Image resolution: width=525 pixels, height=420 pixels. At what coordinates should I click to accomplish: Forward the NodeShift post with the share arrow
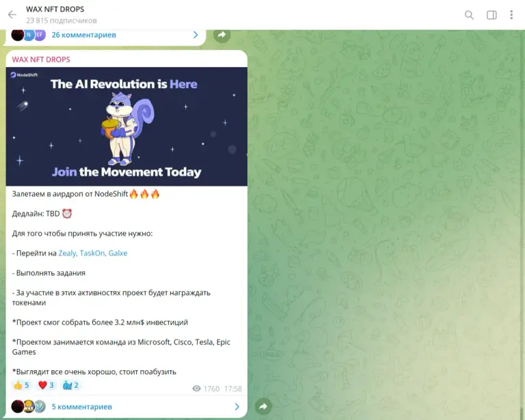pyautogui.click(x=263, y=406)
